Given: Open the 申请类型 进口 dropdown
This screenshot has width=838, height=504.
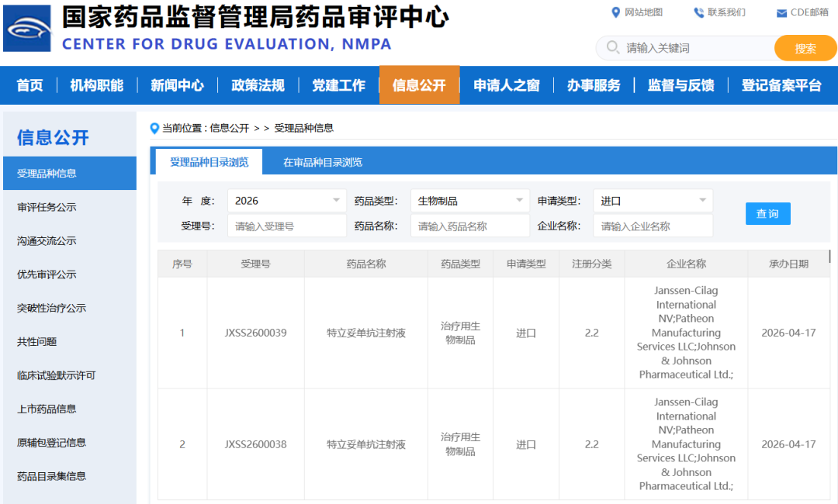Looking at the screenshot, I should 653,201.
